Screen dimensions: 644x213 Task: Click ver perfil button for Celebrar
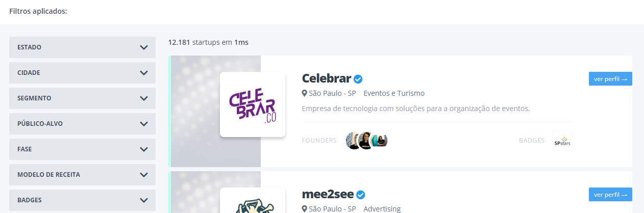(610, 79)
